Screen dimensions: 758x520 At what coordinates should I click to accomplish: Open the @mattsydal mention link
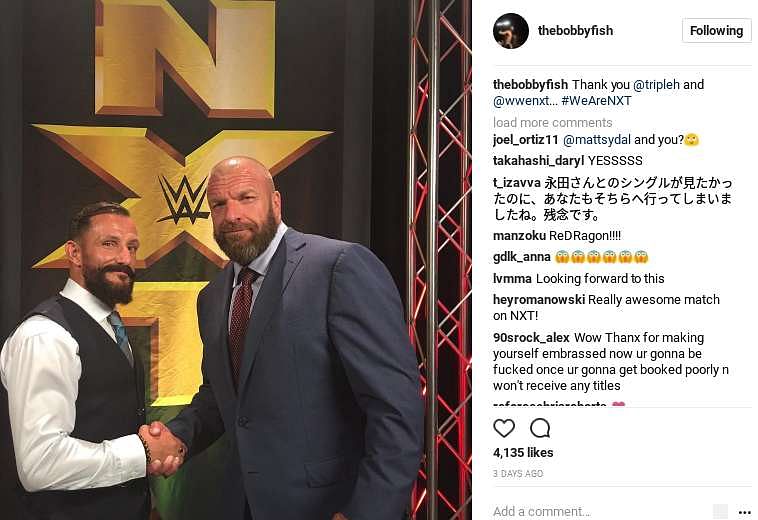coord(597,140)
